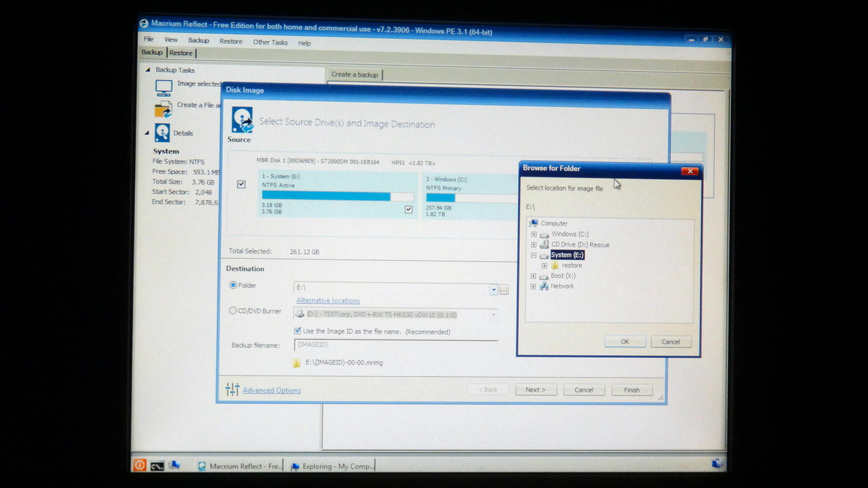Select the Folder destination radio button
This screenshot has width=868, height=488.
click(233, 285)
